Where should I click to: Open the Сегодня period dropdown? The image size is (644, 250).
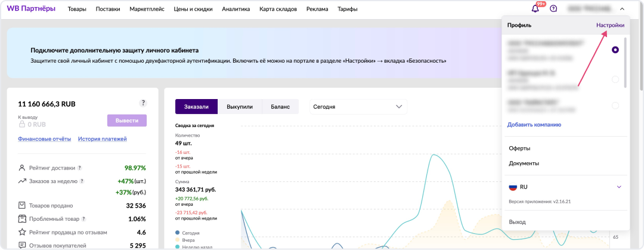(358, 107)
